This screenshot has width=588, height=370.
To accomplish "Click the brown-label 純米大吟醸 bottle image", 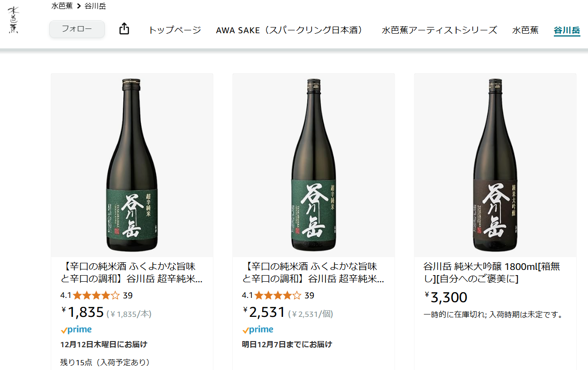I will pos(495,165).
